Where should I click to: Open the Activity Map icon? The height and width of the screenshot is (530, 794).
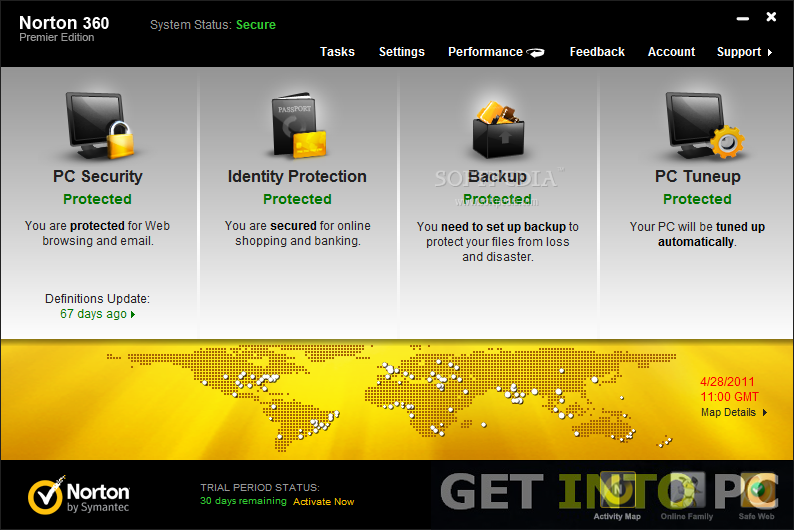pyautogui.click(x=617, y=490)
